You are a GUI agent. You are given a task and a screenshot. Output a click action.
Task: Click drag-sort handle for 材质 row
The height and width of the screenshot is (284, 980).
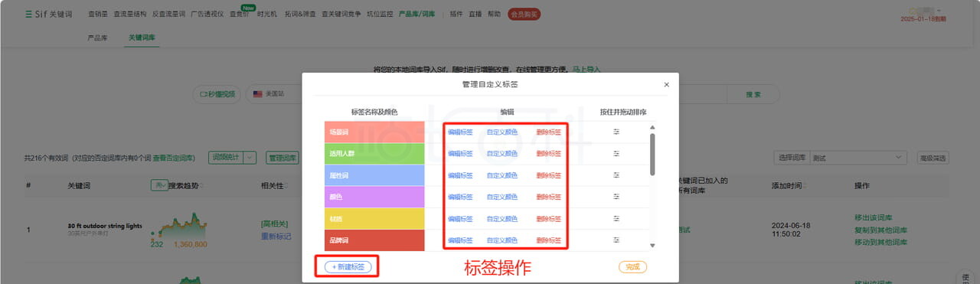click(616, 219)
